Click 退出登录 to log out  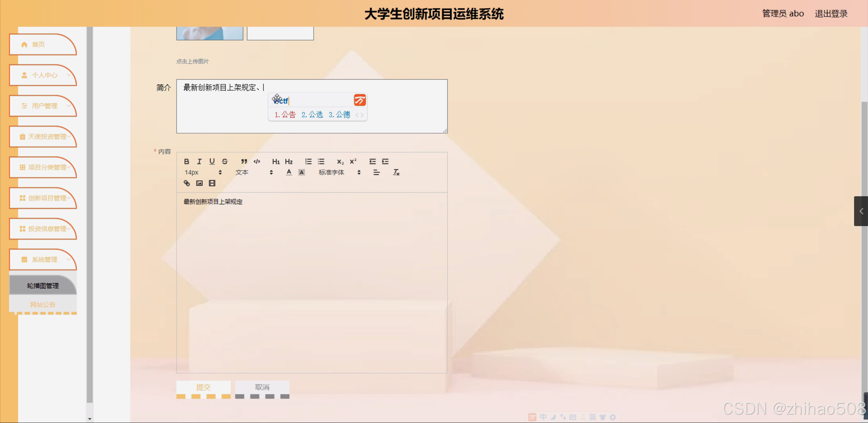coord(831,14)
